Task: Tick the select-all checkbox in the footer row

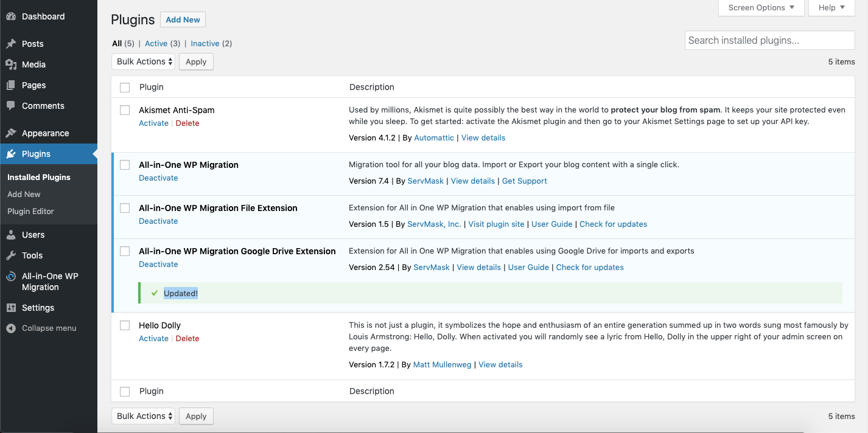Action: click(x=125, y=392)
